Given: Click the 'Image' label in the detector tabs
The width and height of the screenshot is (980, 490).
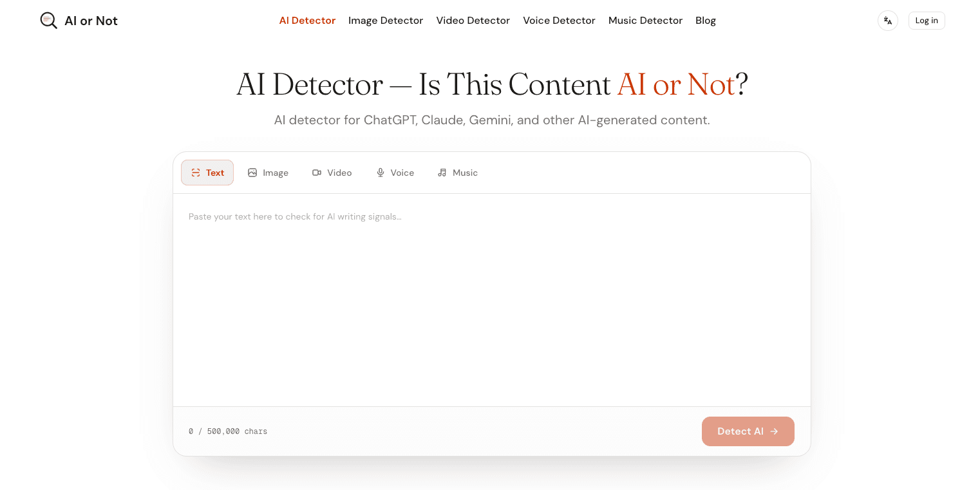Looking at the screenshot, I should pos(276,173).
